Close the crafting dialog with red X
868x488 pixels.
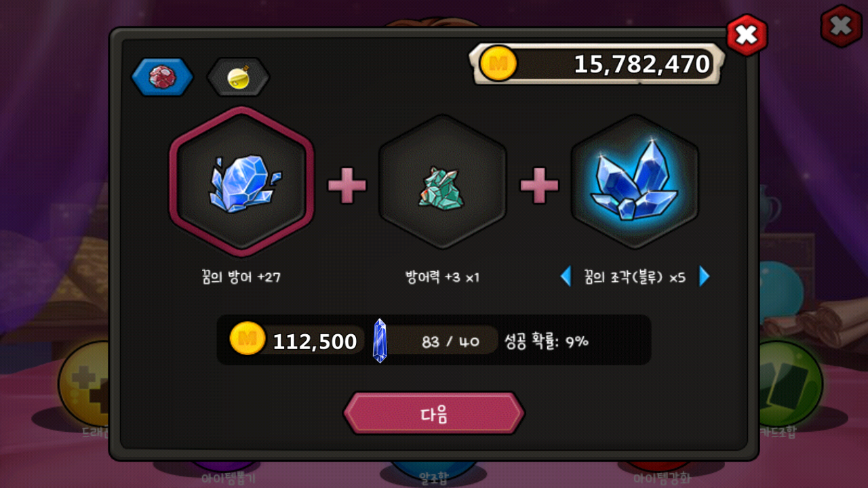[747, 35]
